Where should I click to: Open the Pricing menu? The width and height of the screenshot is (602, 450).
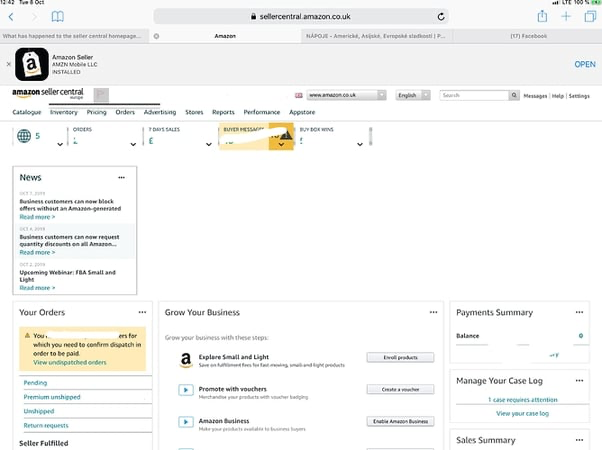pos(96,112)
